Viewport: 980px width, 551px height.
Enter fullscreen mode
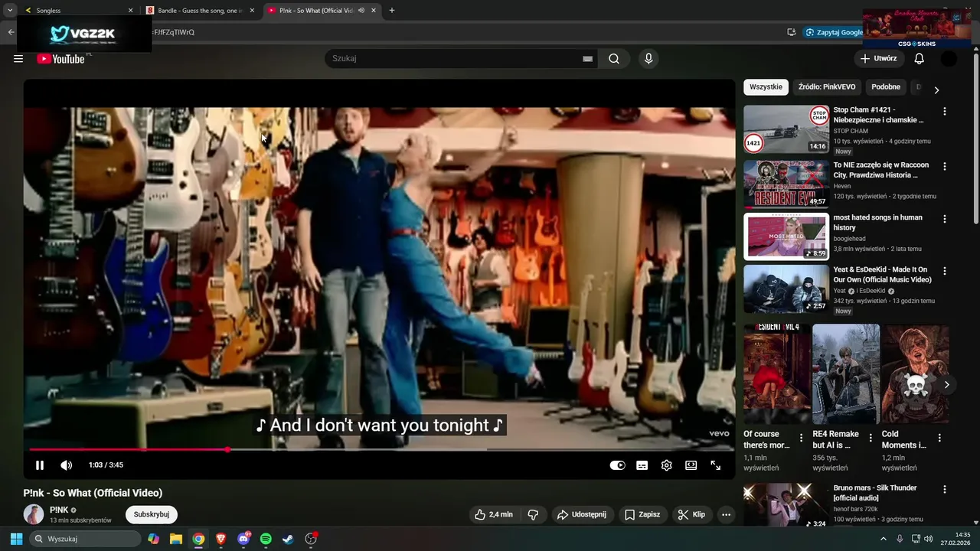point(715,465)
